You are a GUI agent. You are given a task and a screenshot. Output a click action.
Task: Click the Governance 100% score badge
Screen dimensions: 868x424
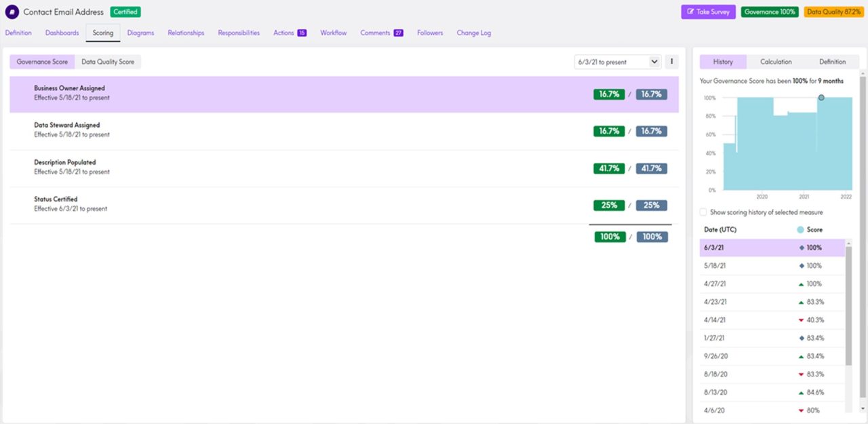pyautogui.click(x=770, y=12)
